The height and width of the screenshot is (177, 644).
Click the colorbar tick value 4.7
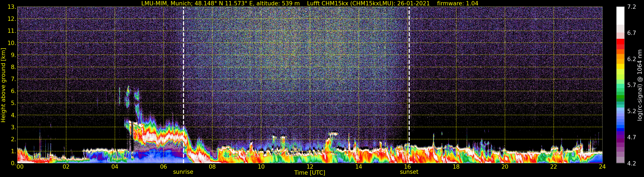point(632,137)
